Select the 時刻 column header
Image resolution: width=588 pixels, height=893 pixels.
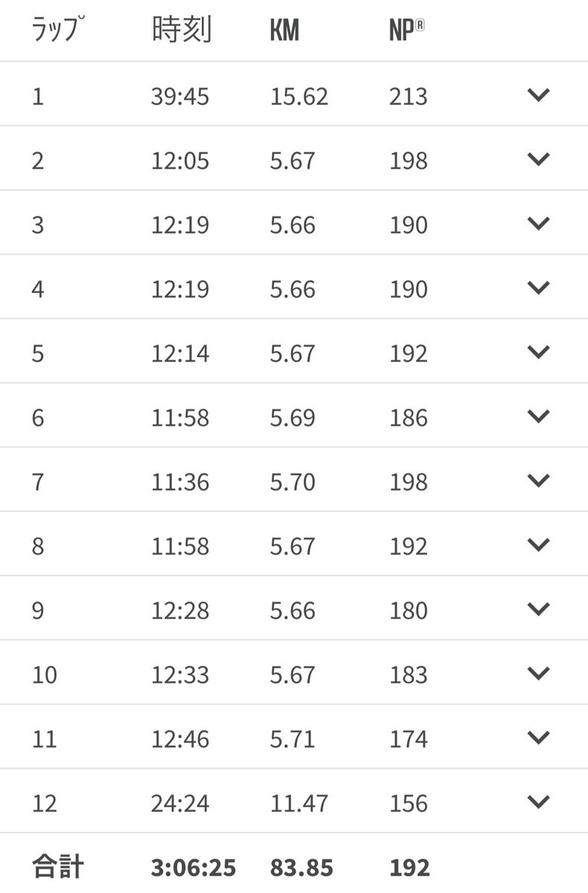(x=182, y=31)
